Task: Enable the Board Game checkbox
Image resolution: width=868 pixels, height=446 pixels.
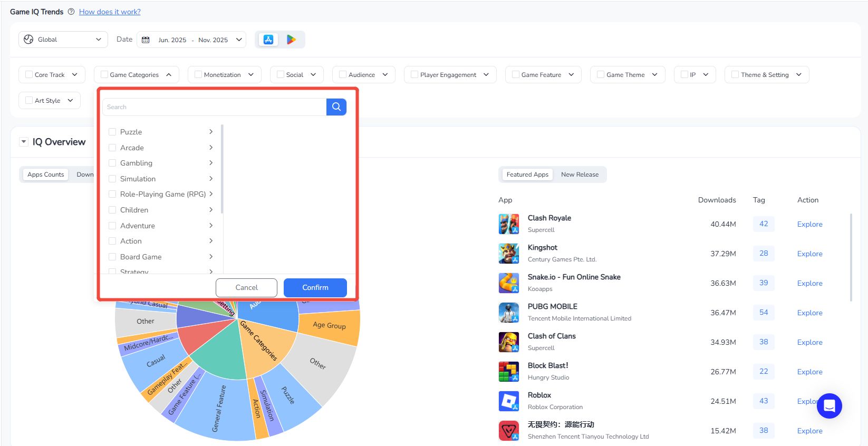Action: tap(112, 257)
